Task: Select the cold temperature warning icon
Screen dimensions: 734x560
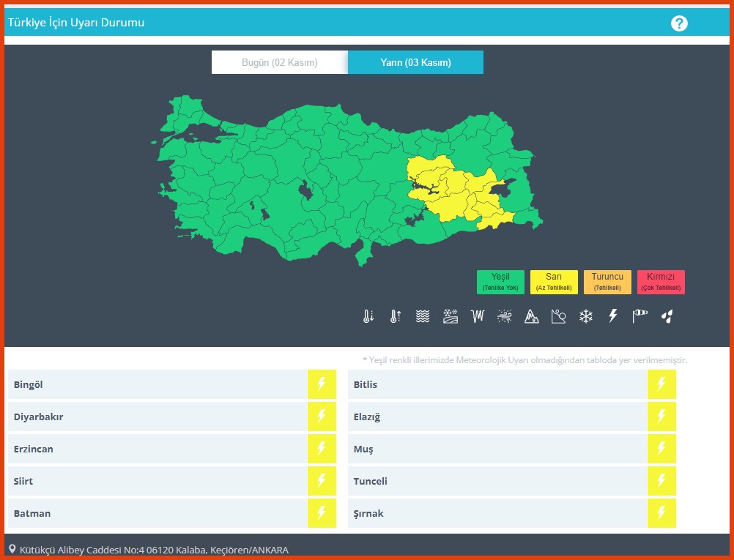Action: 368,316
